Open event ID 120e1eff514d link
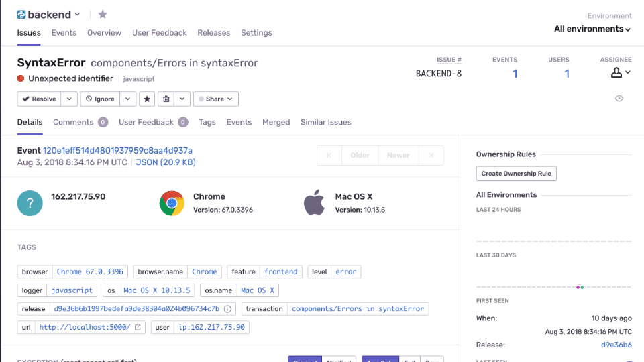Image resolution: width=644 pixels, height=362 pixels. [117, 151]
